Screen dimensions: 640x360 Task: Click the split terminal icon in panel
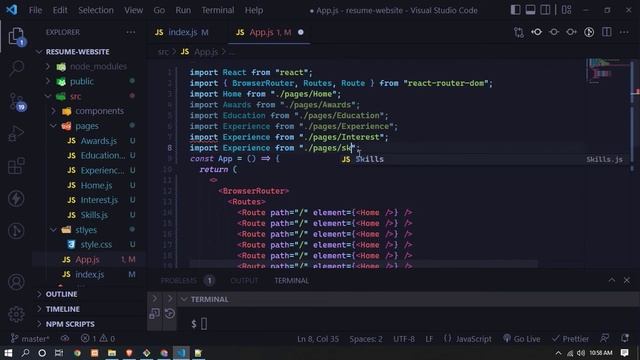click(x=154, y=313)
